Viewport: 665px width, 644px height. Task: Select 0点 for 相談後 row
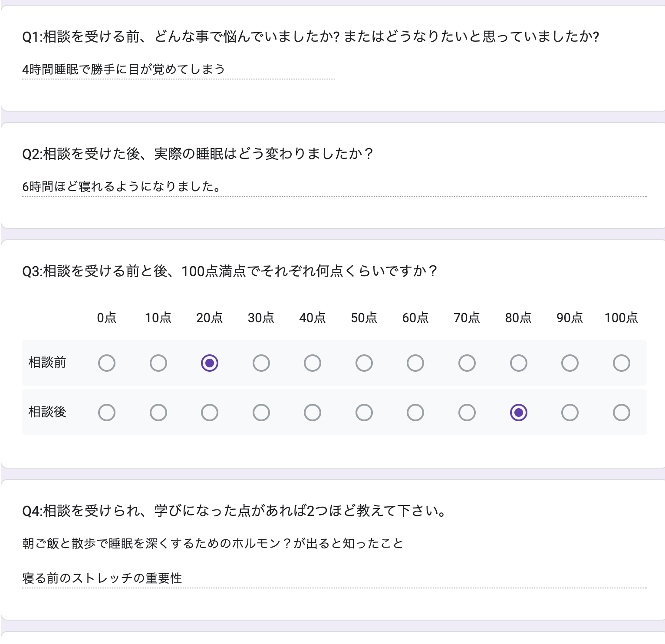107,413
